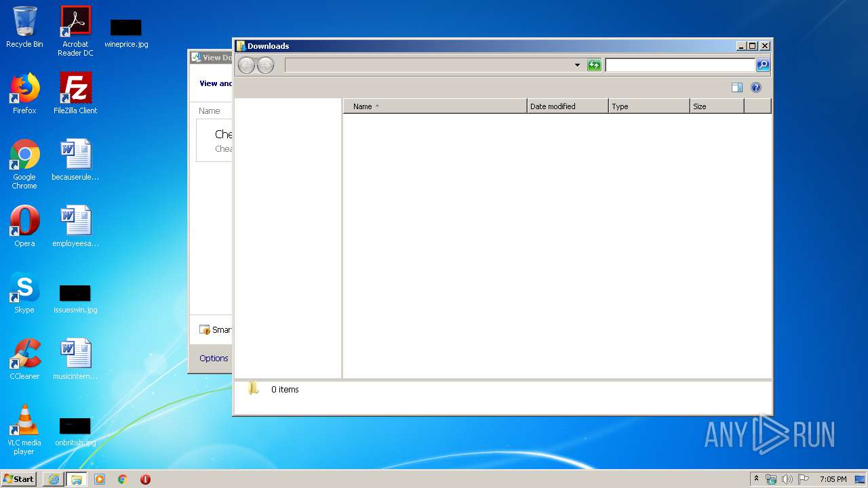
Task: Click the Opera icon in the taskbar
Action: (x=145, y=479)
